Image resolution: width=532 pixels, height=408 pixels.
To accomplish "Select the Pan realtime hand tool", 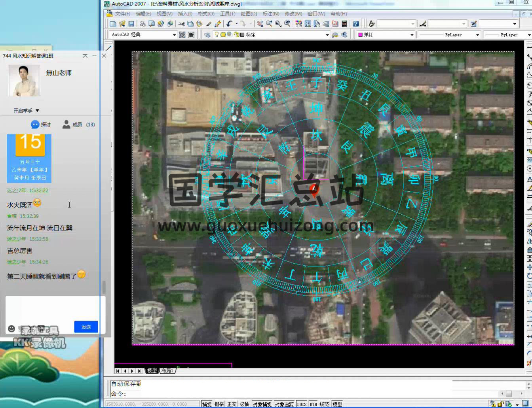I will (x=260, y=24).
